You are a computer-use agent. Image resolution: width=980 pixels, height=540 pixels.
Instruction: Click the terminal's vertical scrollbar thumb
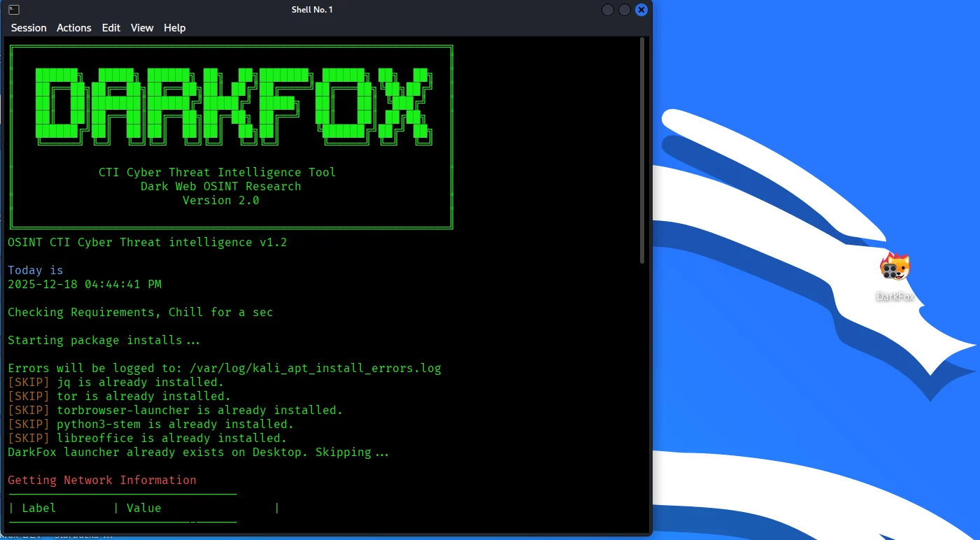click(x=643, y=150)
